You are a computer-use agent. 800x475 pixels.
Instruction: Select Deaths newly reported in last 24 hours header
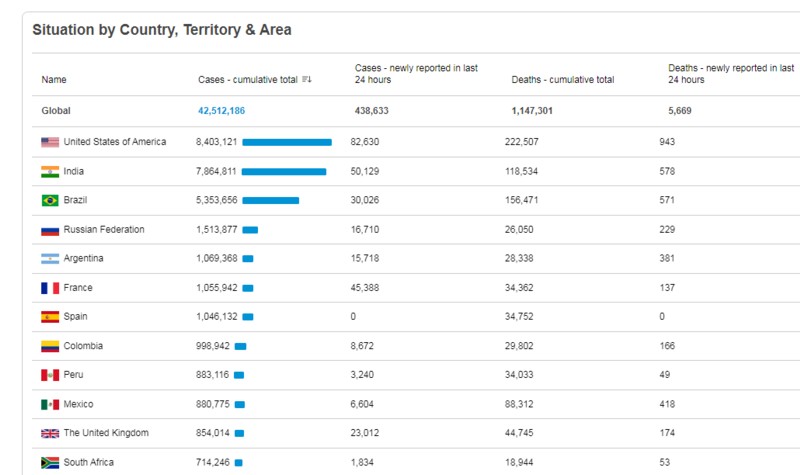coord(730,74)
